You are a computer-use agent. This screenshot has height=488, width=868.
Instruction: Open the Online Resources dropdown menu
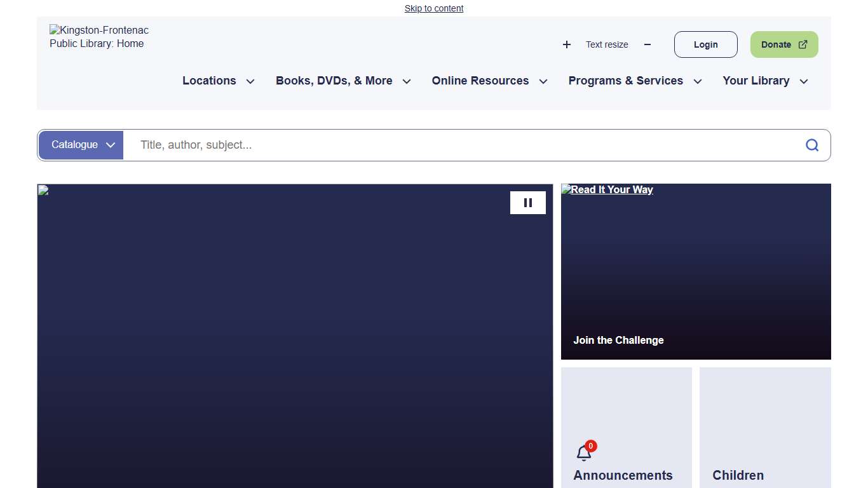tap(489, 81)
